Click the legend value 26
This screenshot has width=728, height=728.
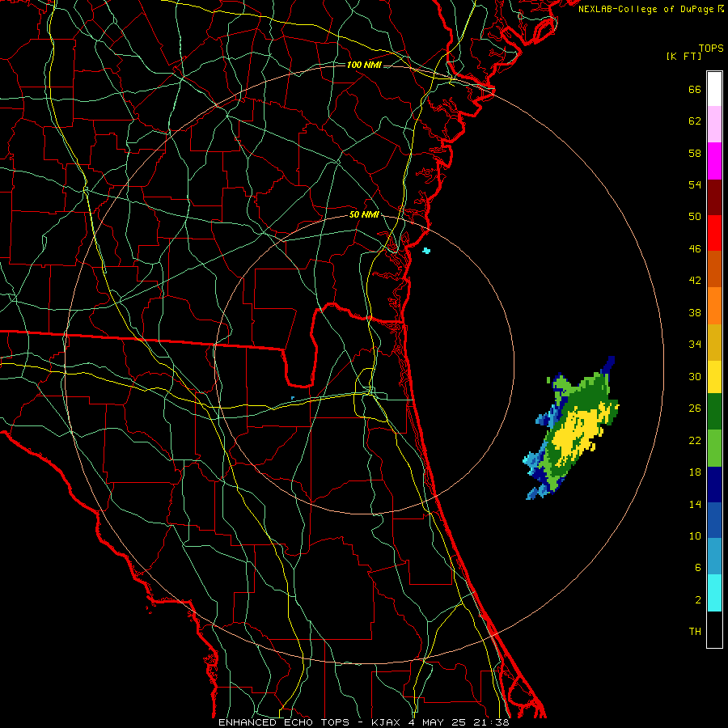pos(695,408)
